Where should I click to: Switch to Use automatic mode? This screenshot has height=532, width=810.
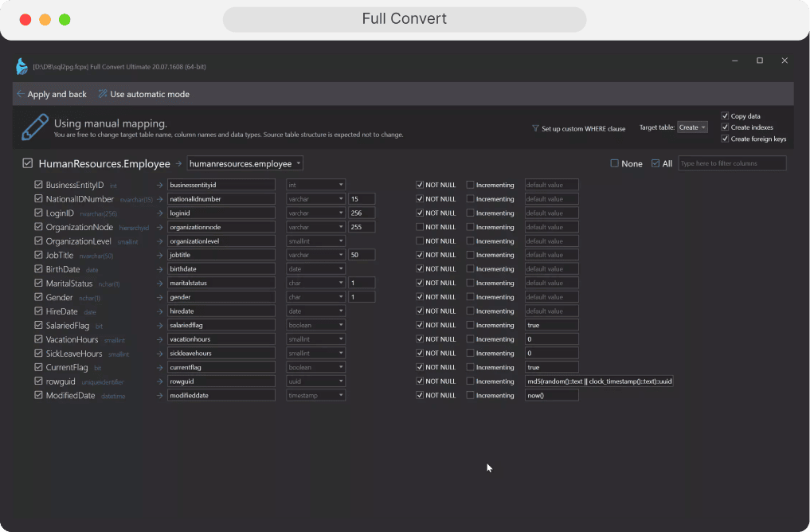coord(144,94)
